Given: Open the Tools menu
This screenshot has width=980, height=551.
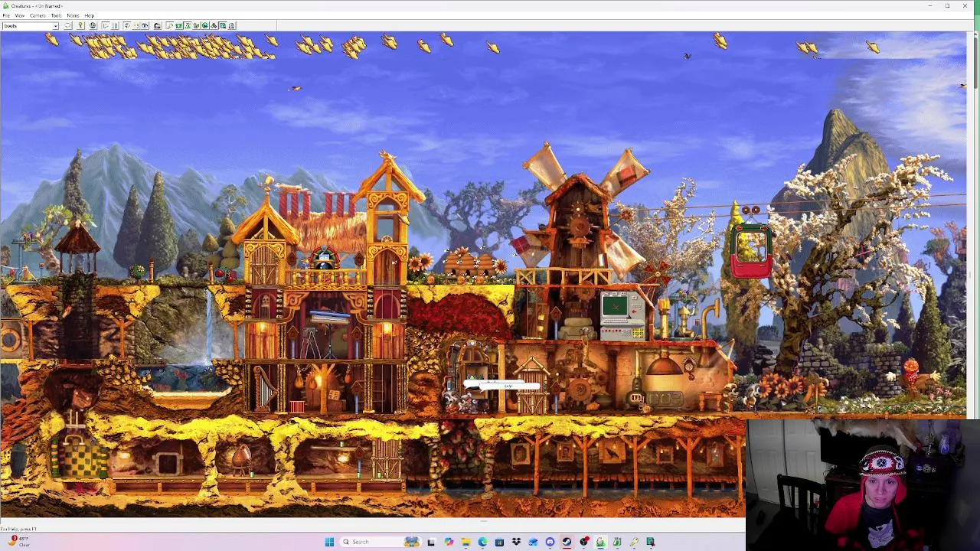Looking at the screenshot, I should (56, 15).
